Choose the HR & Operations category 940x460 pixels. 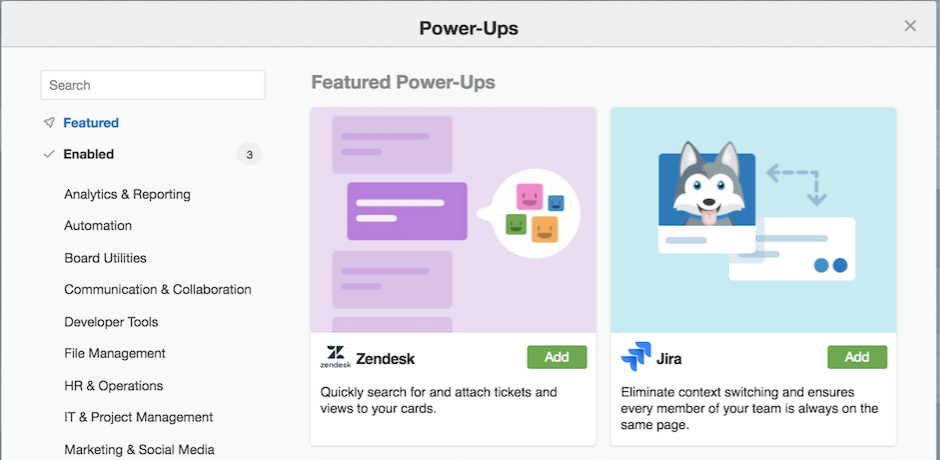click(113, 385)
